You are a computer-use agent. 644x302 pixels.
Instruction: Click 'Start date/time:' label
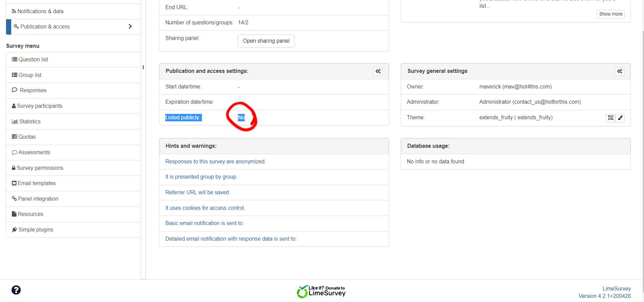183,87
